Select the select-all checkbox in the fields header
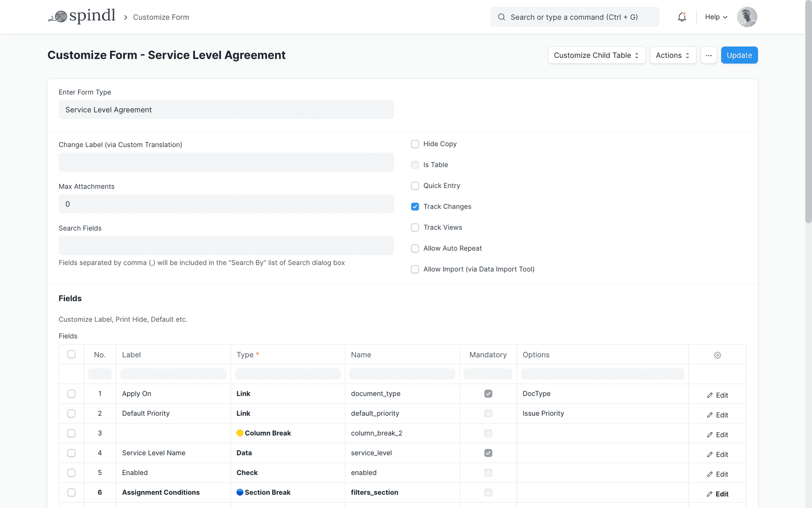This screenshot has height=508, width=812. click(71, 354)
